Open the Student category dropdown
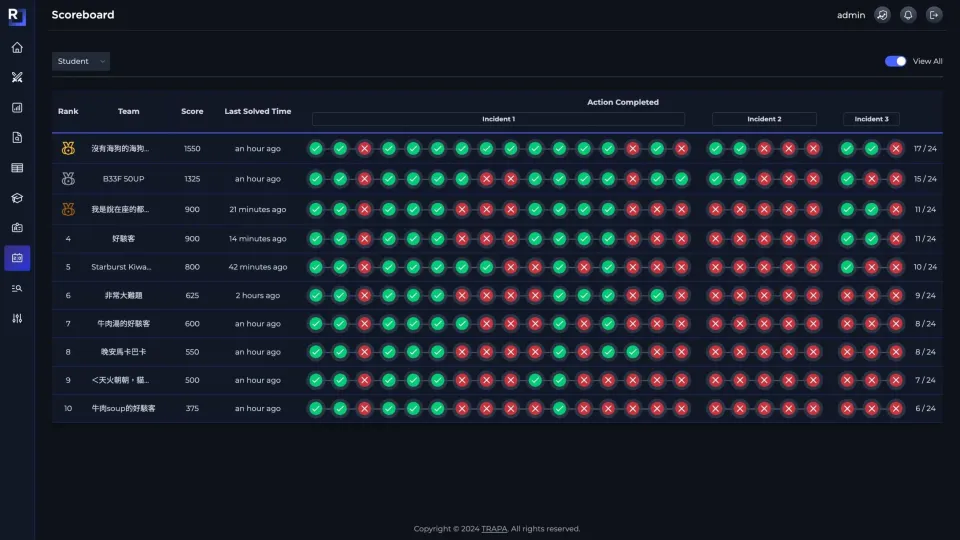This screenshot has width=960, height=540. click(x=81, y=61)
